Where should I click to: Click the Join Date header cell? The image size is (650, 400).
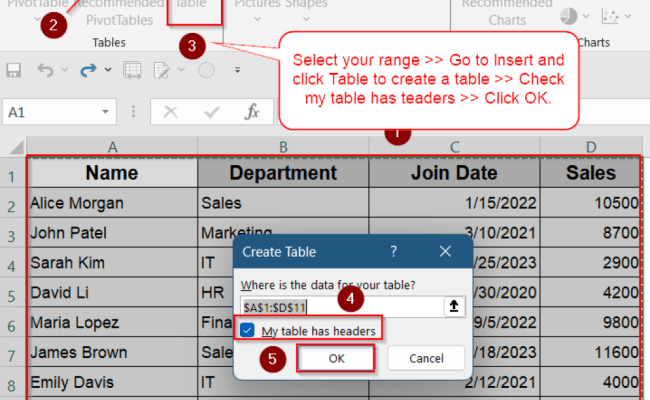(x=454, y=173)
